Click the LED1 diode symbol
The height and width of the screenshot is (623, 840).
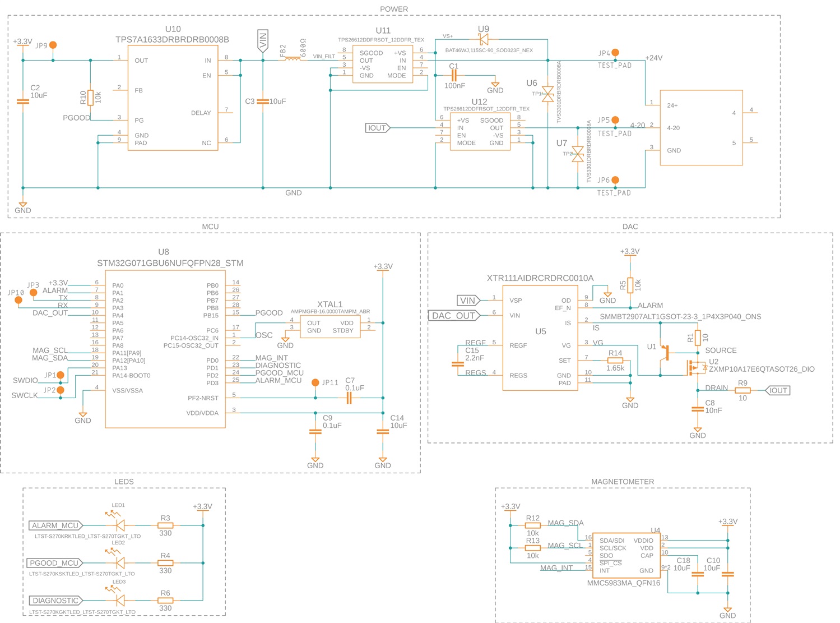[x=119, y=525]
